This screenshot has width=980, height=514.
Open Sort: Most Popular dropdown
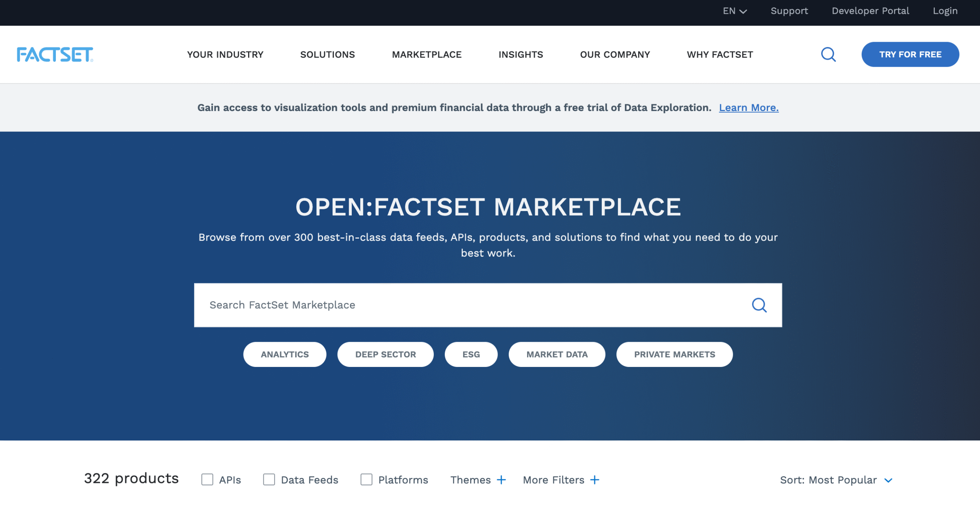(836, 480)
